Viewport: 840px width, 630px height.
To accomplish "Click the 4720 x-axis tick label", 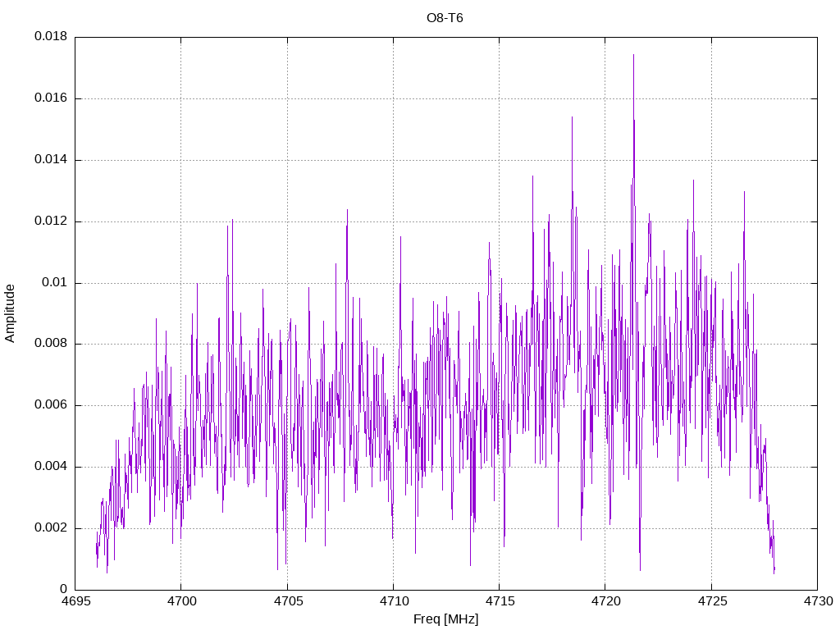I will (606, 601).
